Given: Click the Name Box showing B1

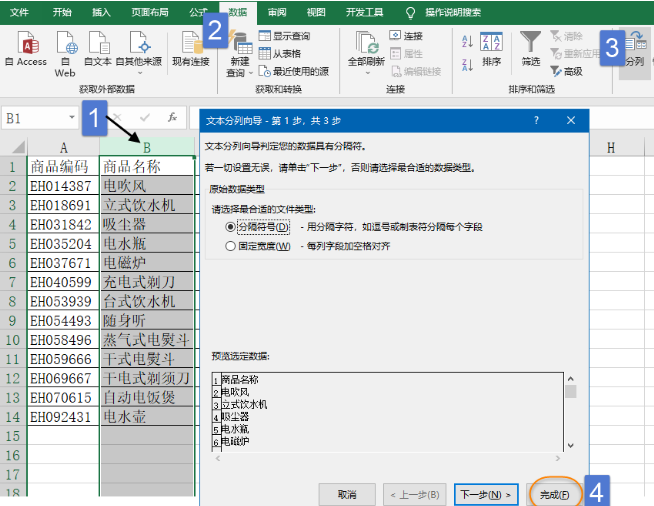Looking at the screenshot, I should click(39, 118).
